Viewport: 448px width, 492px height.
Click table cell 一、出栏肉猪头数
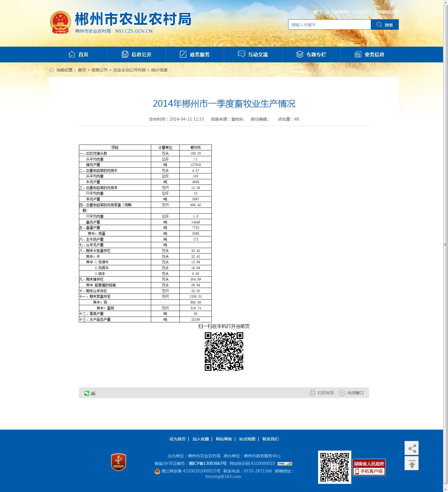click(x=115, y=153)
